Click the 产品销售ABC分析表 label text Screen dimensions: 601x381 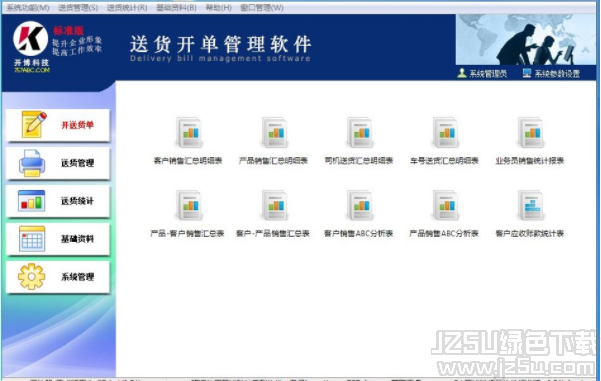tap(444, 233)
